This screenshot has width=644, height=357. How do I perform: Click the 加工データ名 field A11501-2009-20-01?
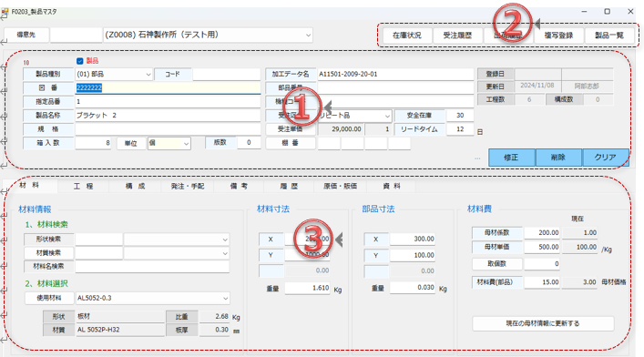395,75
